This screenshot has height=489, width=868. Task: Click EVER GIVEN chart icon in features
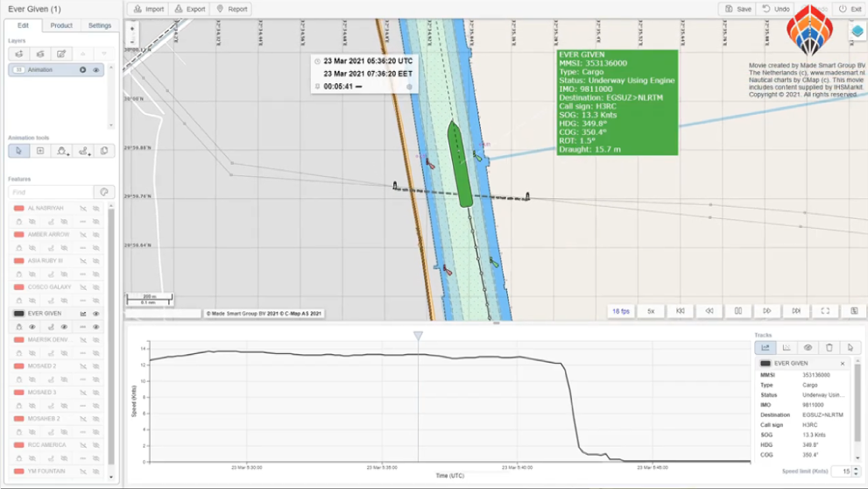[83, 314]
